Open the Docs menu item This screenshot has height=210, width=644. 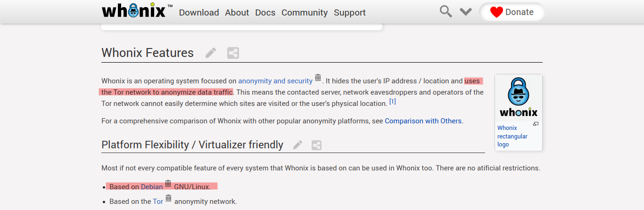pos(265,13)
